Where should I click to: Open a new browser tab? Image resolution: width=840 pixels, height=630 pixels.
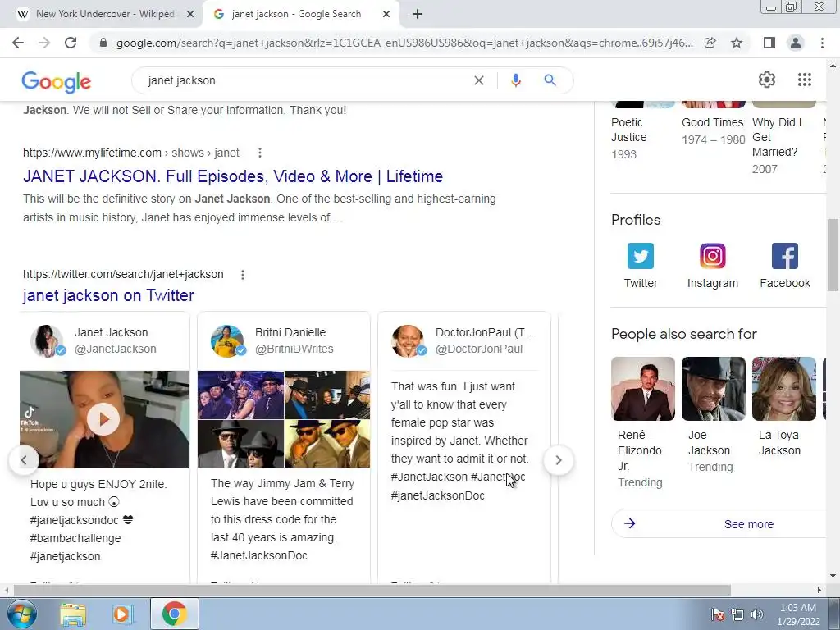(x=418, y=15)
